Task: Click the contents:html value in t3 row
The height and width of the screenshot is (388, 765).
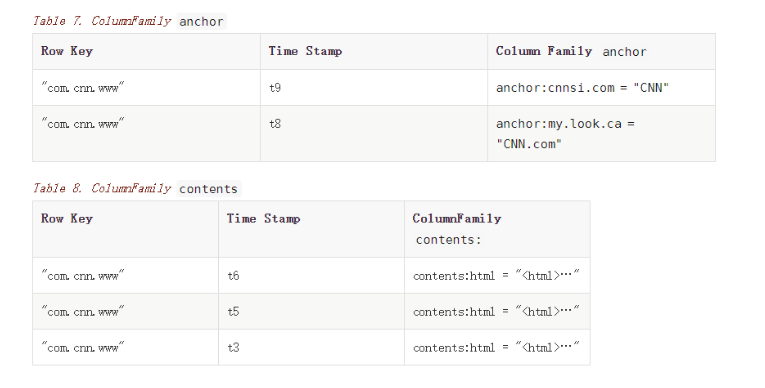Action: click(496, 347)
